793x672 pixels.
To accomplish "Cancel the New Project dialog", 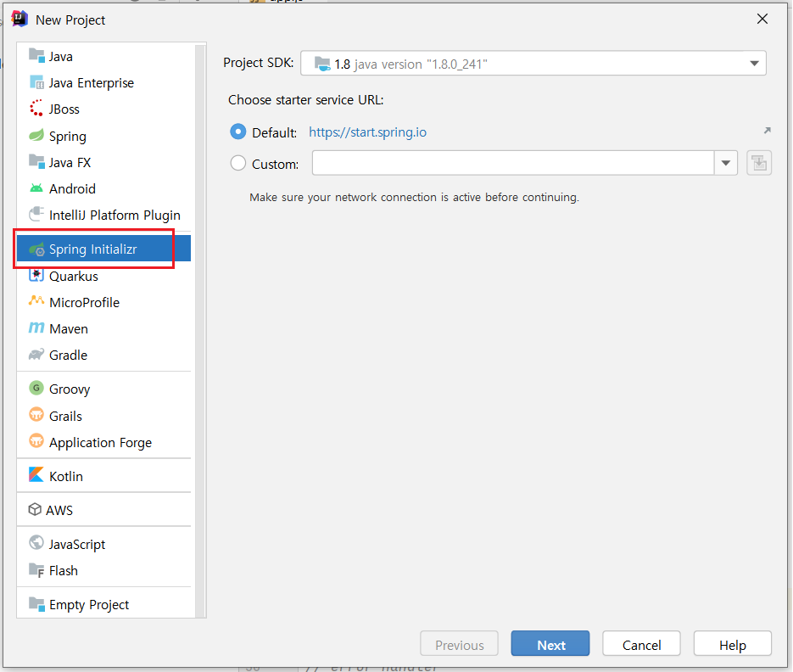I will 641,644.
